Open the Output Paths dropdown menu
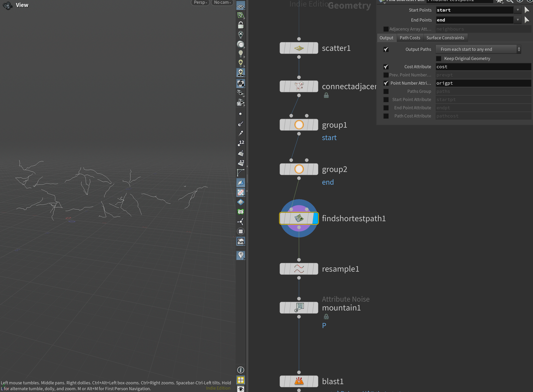 coord(478,49)
